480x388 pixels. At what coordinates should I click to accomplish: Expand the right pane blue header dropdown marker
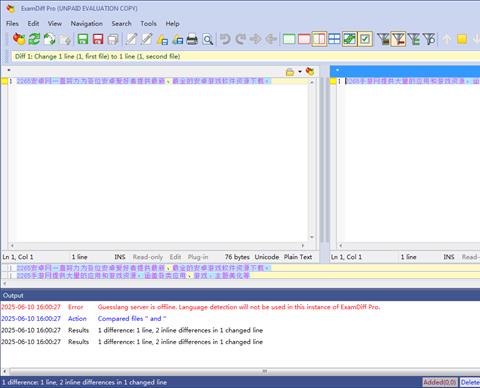click(337, 70)
